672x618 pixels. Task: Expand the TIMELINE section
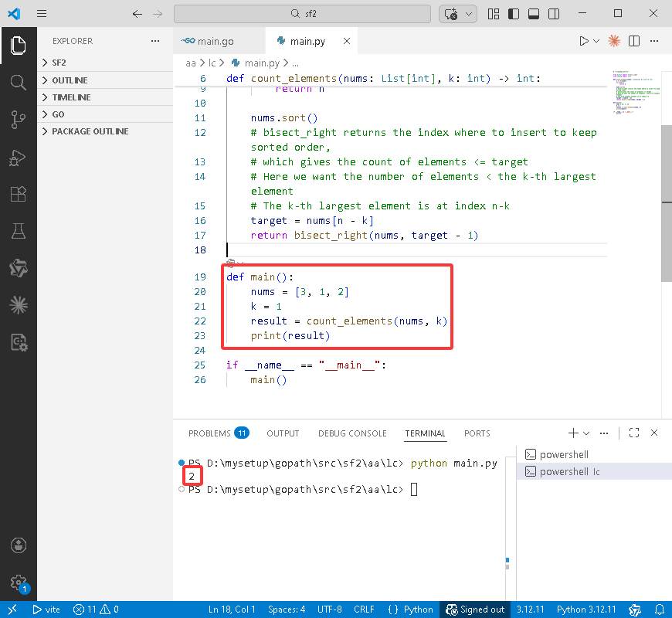coord(105,97)
